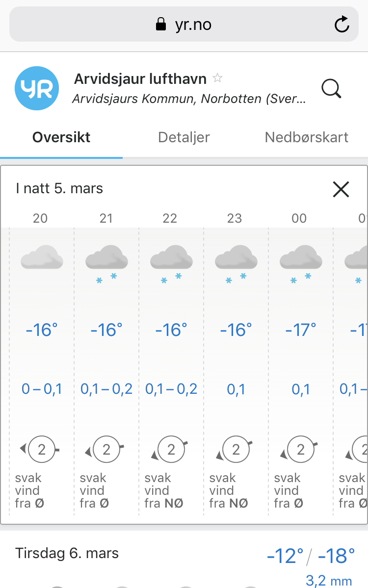Viewport: 368px width, 588px height.
Task: Click the -17° temperature at hour 00
Action: [x=301, y=330]
